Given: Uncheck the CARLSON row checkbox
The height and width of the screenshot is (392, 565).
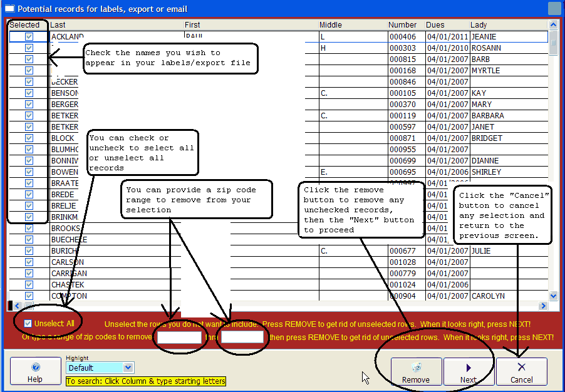Looking at the screenshot, I should coord(29,262).
